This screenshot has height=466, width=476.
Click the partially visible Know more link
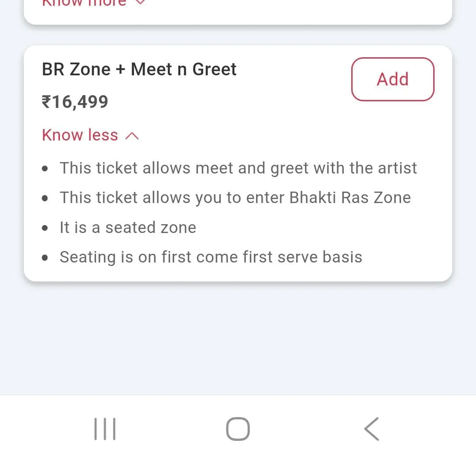pyautogui.click(x=84, y=3)
